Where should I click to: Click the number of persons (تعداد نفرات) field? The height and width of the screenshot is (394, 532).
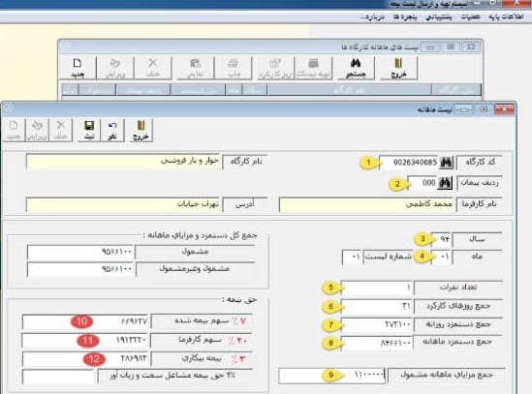tap(377, 288)
